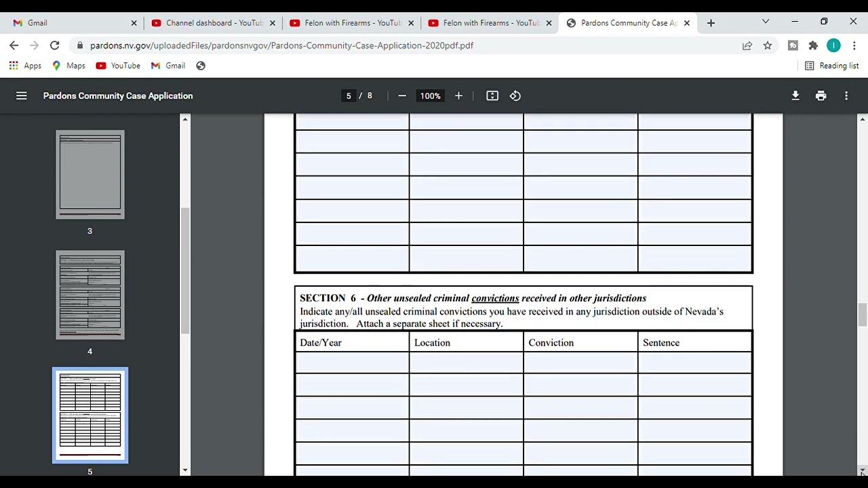The image size is (868, 488).
Task: Close the Gmail tab
Action: (134, 23)
